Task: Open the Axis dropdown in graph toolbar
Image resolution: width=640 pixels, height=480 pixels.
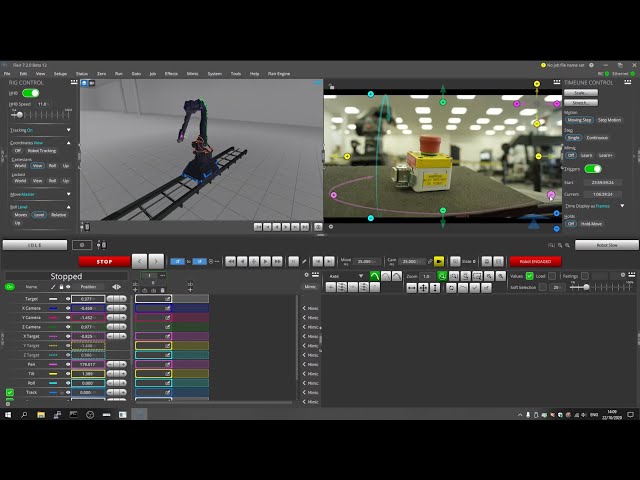Action: pyautogui.click(x=346, y=276)
